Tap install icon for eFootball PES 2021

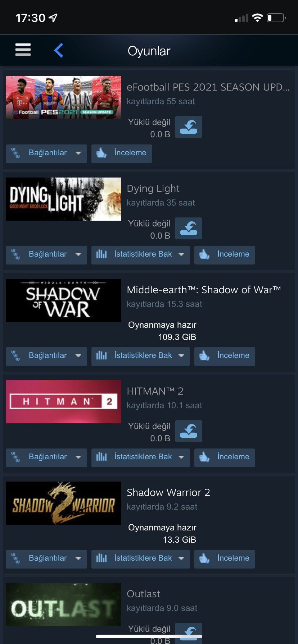[189, 127]
